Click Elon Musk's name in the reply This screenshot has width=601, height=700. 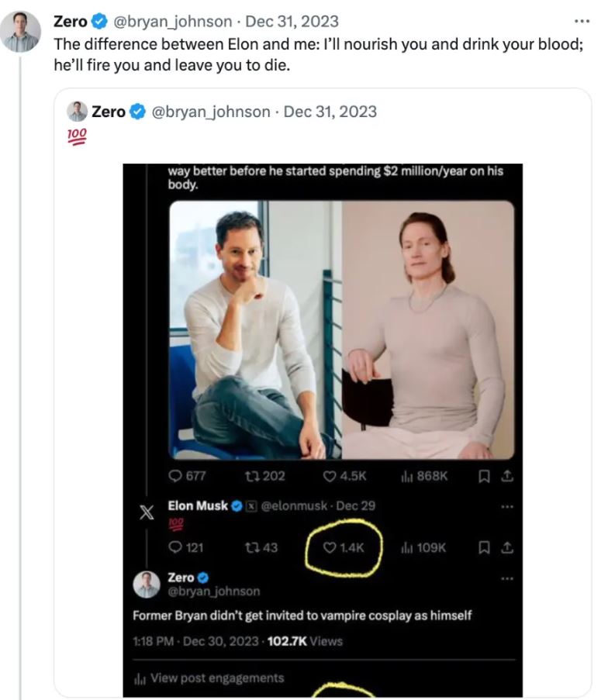[x=198, y=505]
